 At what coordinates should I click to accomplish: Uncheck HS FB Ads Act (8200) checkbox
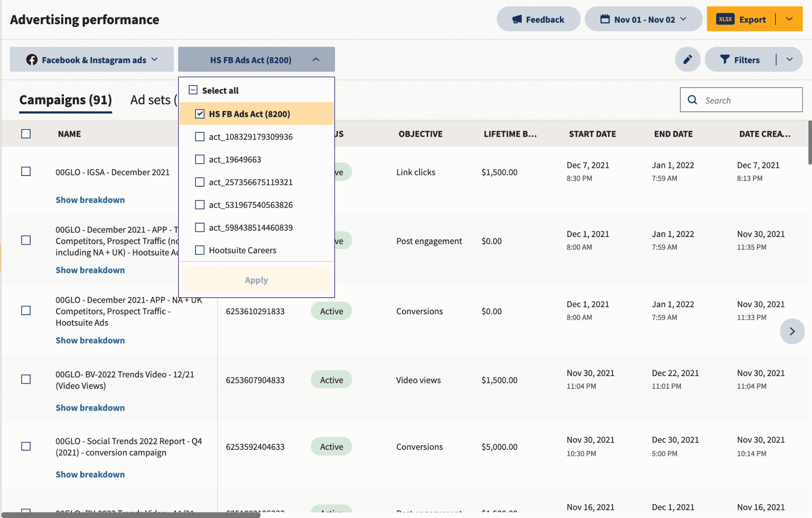200,114
